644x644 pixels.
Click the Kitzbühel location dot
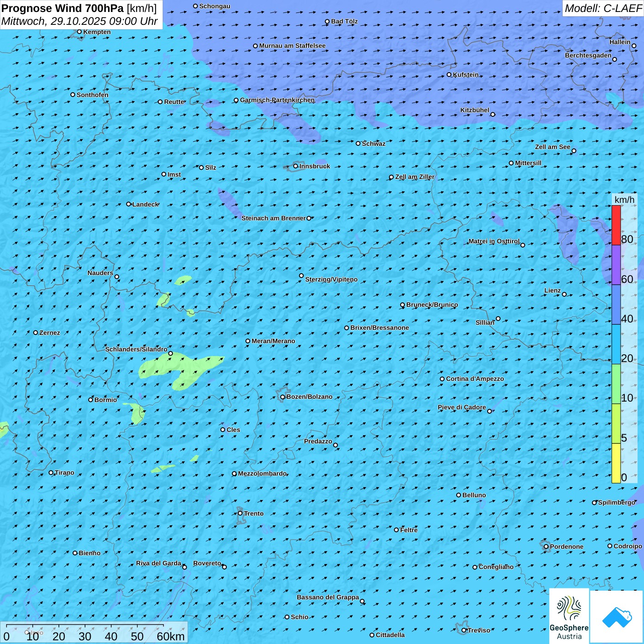click(493, 115)
